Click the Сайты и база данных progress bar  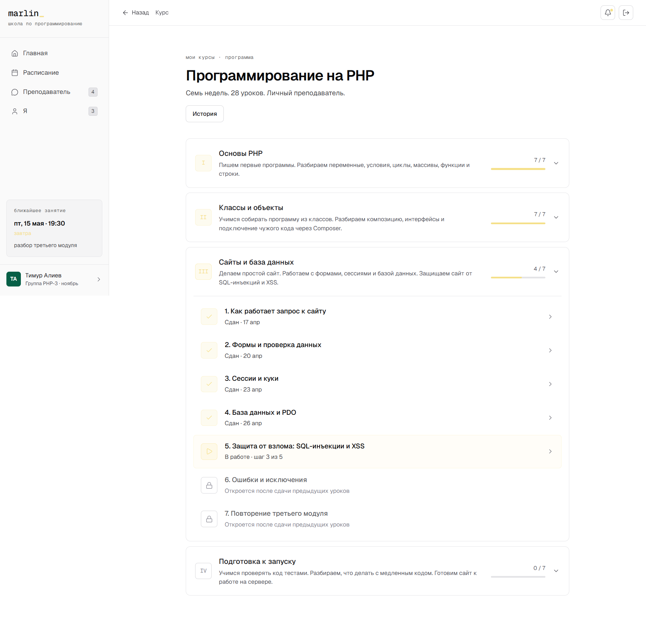518,277
